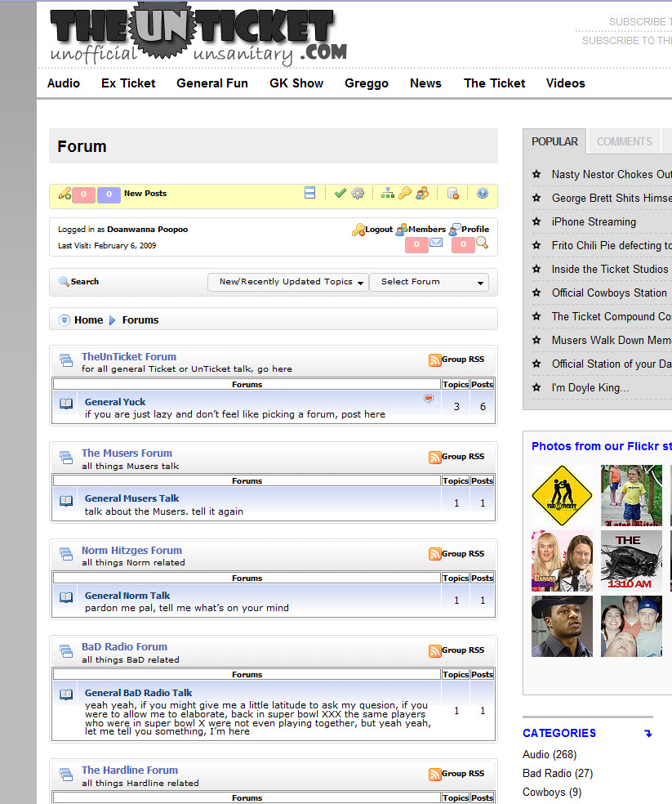
Task: Open the Ex Ticket menu
Action: pyautogui.click(x=128, y=83)
